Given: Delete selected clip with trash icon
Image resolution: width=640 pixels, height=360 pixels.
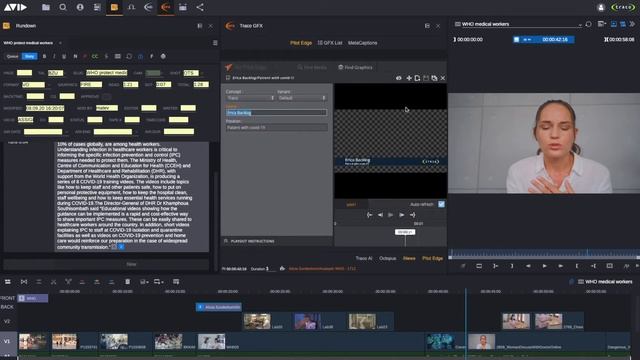Looking at the screenshot, I should pos(127,282).
